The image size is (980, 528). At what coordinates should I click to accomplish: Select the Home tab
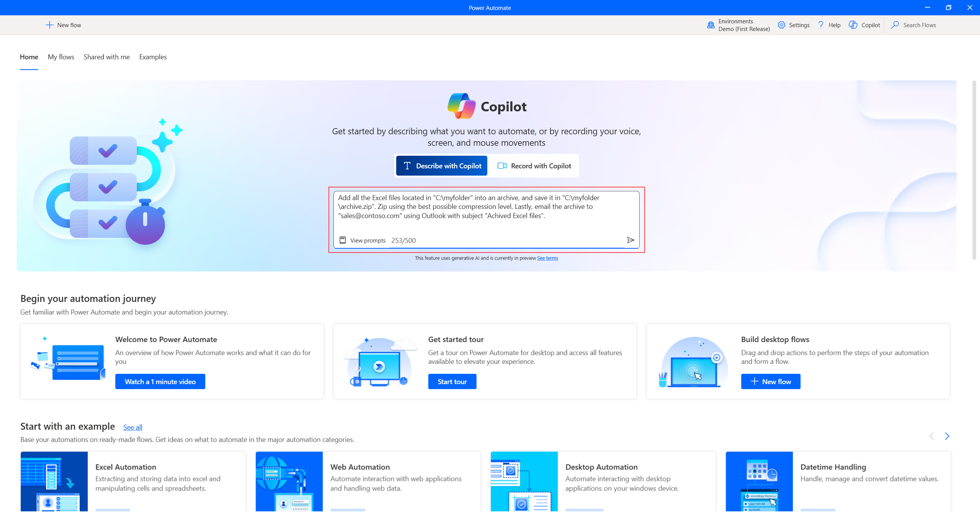(29, 57)
